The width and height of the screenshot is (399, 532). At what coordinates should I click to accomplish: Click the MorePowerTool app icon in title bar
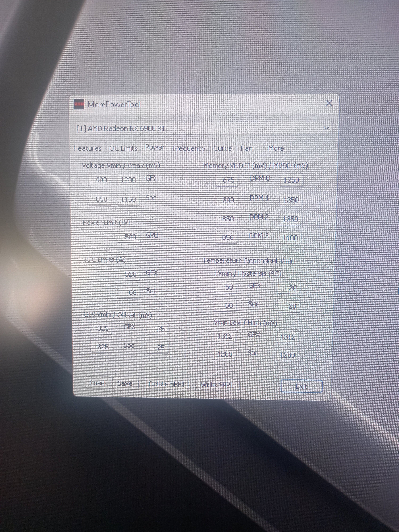tap(79, 104)
